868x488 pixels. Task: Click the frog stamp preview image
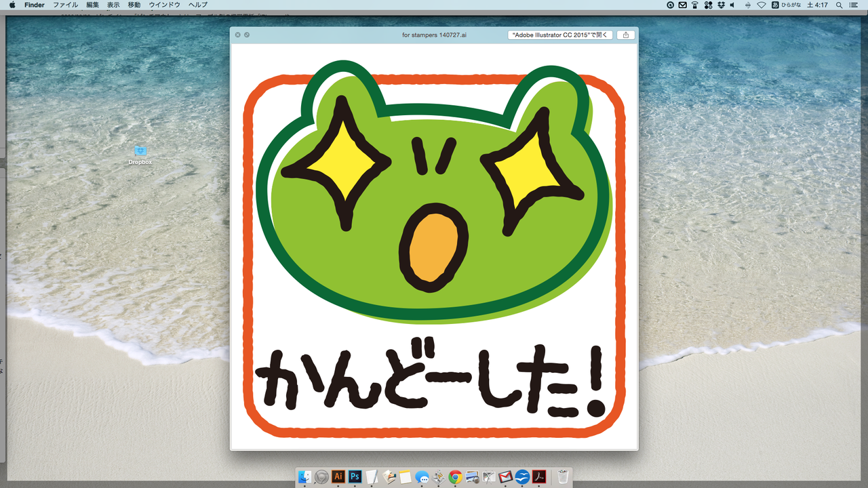tap(434, 247)
